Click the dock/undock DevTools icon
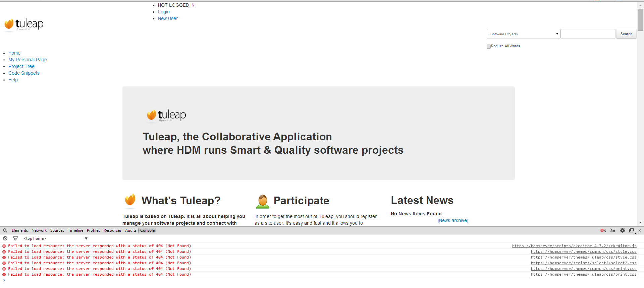 pos(632,230)
